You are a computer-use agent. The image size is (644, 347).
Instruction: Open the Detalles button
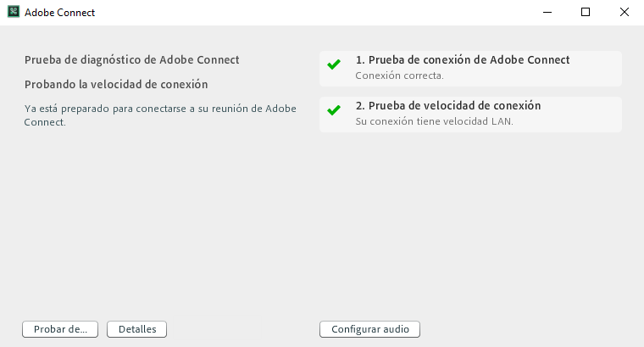click(x=137, y=329)
